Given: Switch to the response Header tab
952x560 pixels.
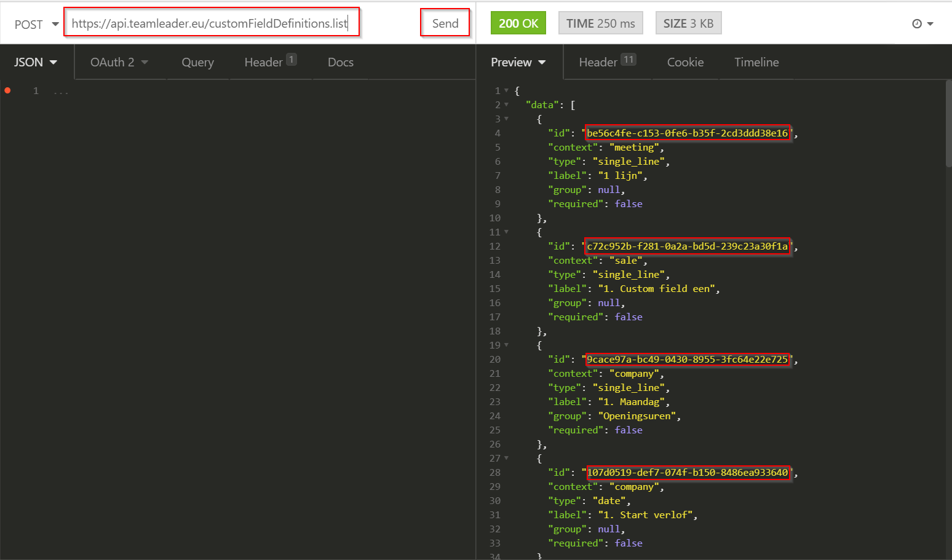Looking at the screenshot, I should pyautogui.click(x=607, y=62).
